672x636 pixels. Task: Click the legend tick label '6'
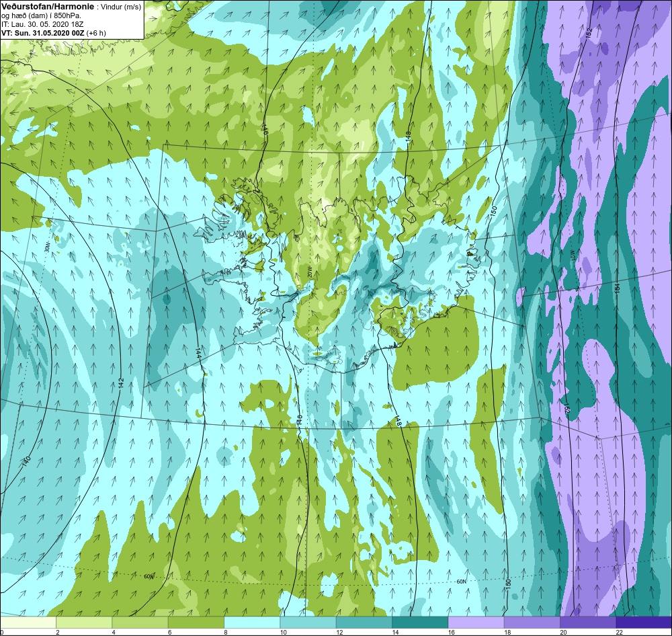pyautogui.click(x=169, y=632)
